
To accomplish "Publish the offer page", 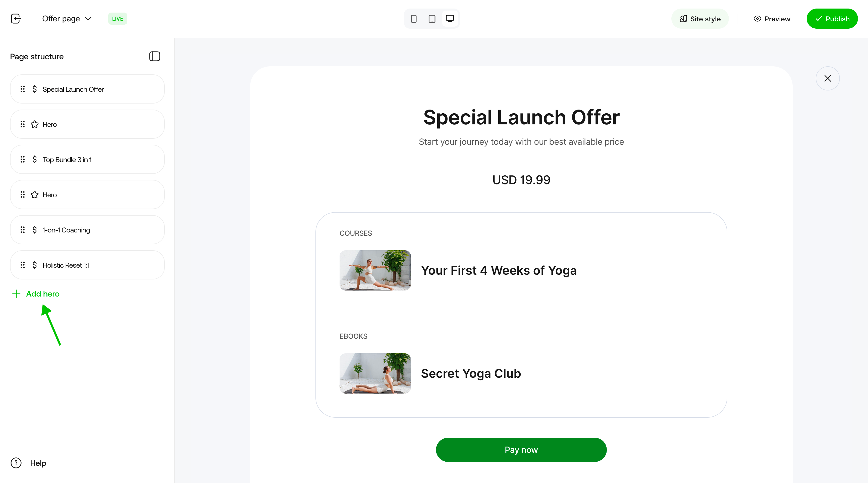I will click(x=832, y=19).
